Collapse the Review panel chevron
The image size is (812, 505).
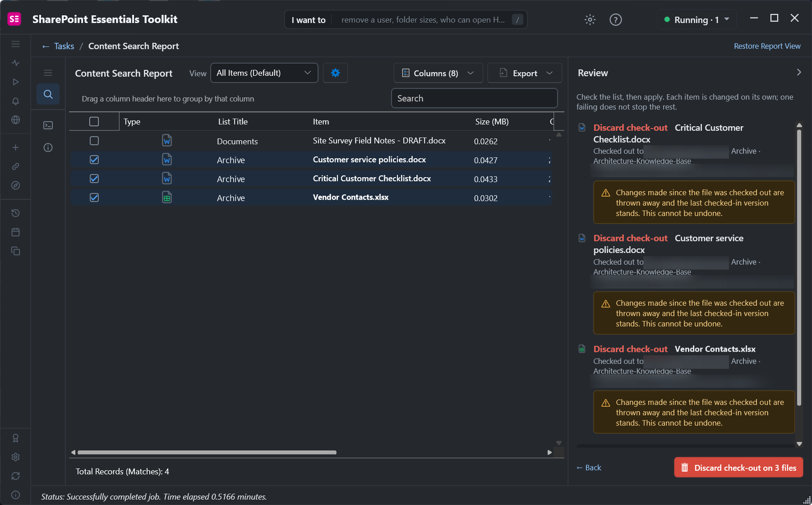click(799, 72)
